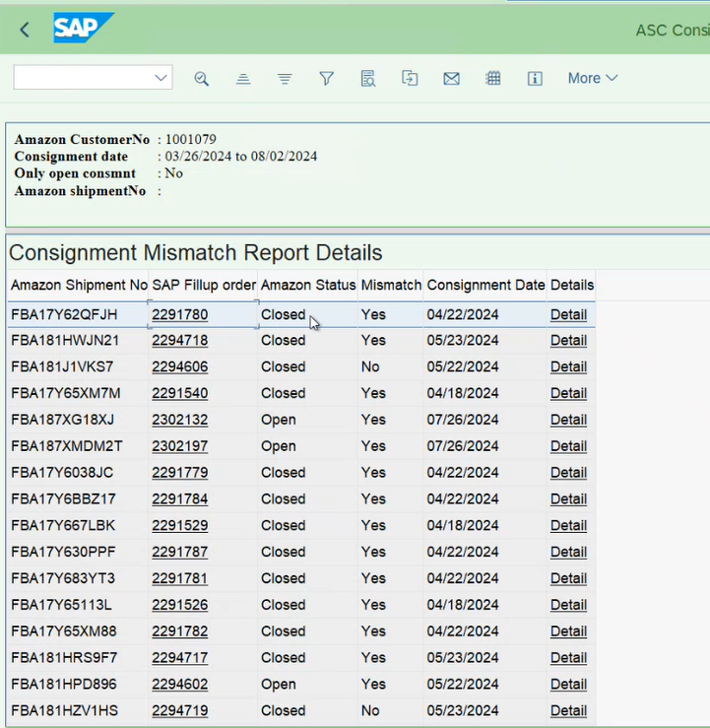Open Detail link for shipment FBA181HPD896
710x728 pixels.
tap(568, 685)
